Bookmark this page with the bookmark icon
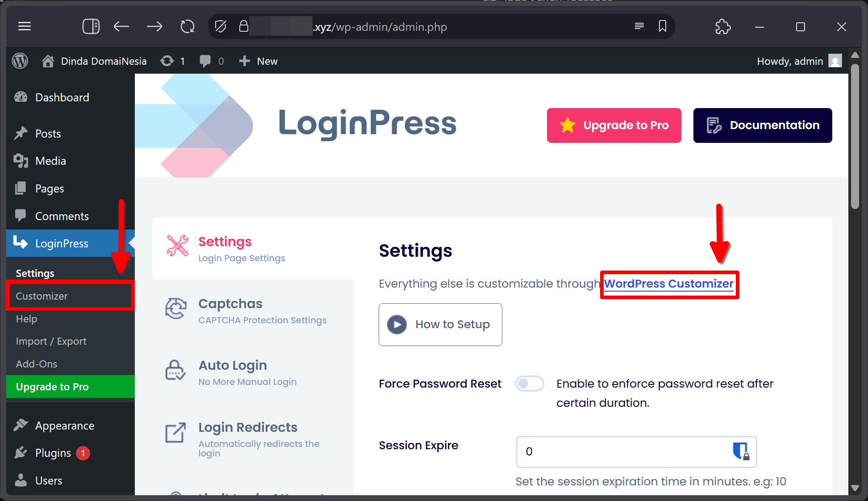The image size is (868, 501). 663,26
